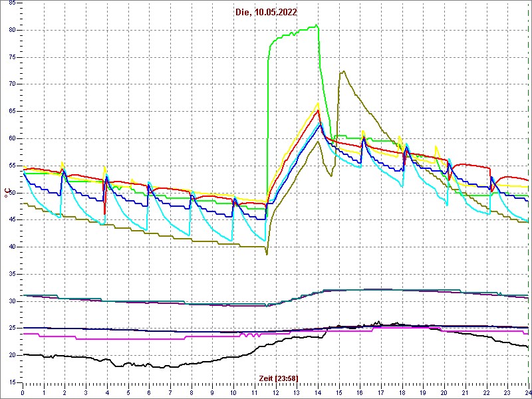
Task: Select hour '21' on the time axis
Action: (465, 393)
